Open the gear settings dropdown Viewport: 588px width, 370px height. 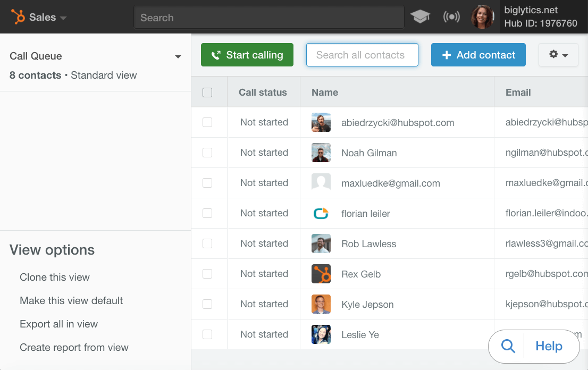coord(558,55)
